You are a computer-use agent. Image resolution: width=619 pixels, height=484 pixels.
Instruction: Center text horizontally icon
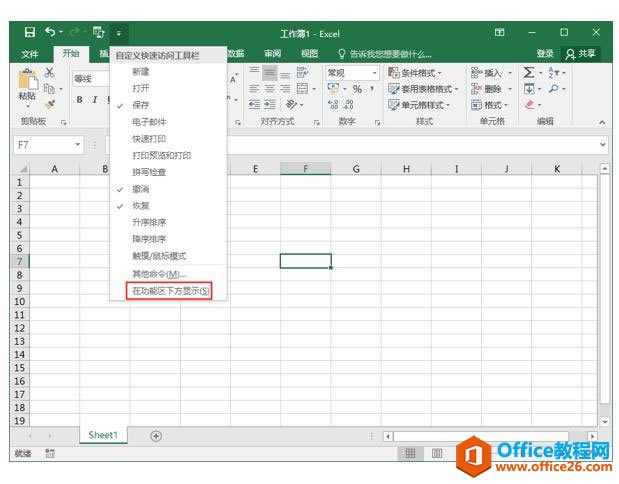(270, 89)
